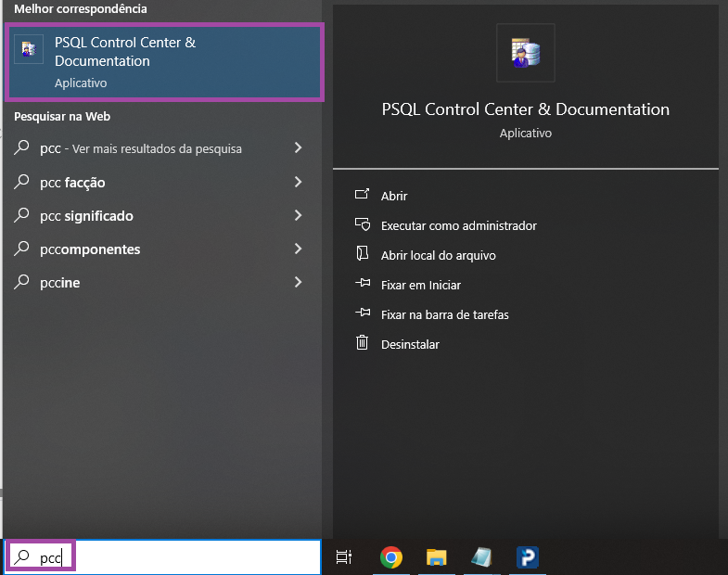Viewport: 728px width, 575px height.
Task: Choose 'Executar como administrador'
Action: [x=459, y=225]
